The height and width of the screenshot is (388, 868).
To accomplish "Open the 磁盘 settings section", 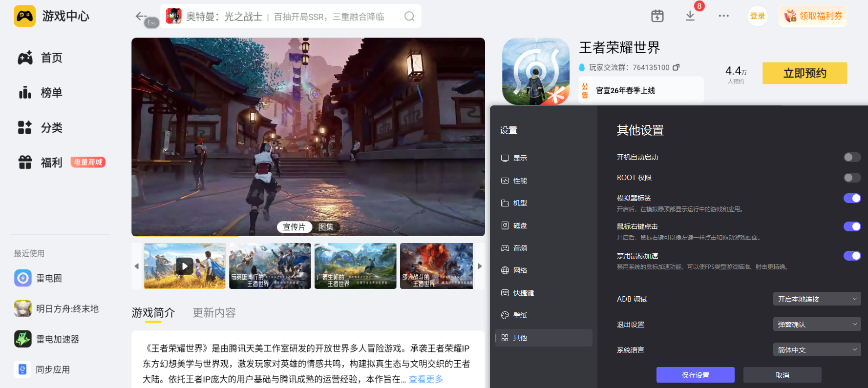I will tap(543, 225).
